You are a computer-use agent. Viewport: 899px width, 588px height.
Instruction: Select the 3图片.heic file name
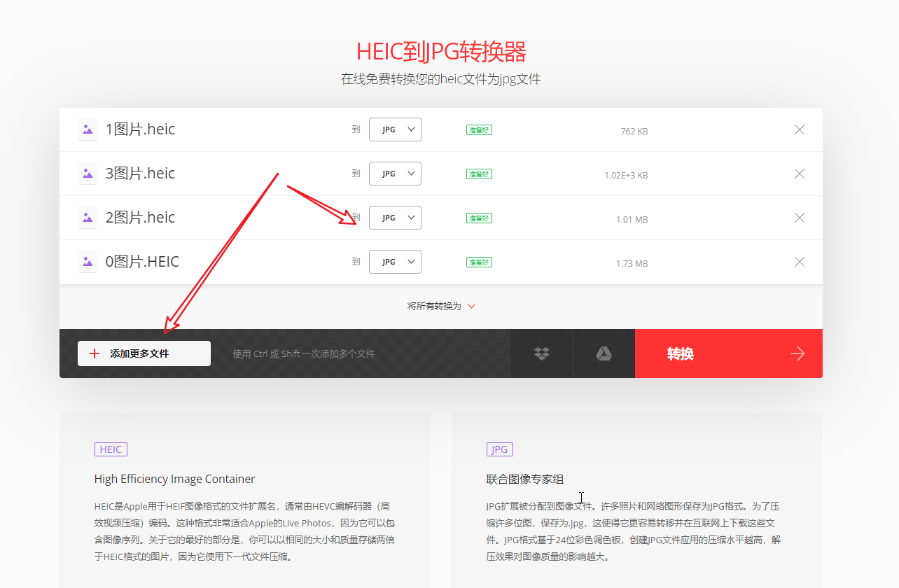(x=140, y=174)
